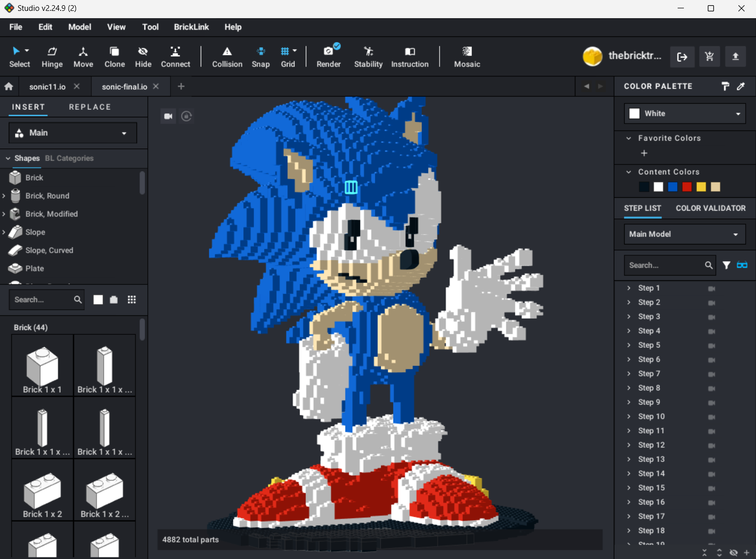The image size is (756, 559).
Task: Add a new document tab
Action: pyautogui.click(x=181, y=86)
